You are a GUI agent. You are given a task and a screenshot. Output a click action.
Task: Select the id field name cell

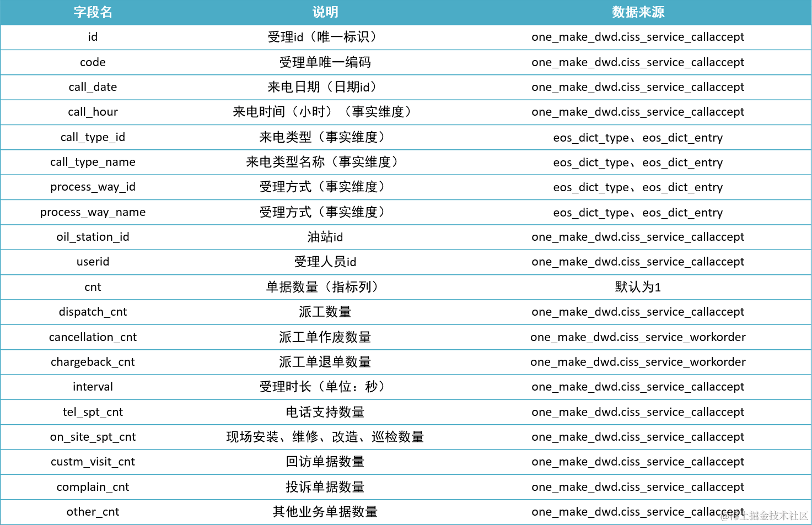[x=93, y=37]
